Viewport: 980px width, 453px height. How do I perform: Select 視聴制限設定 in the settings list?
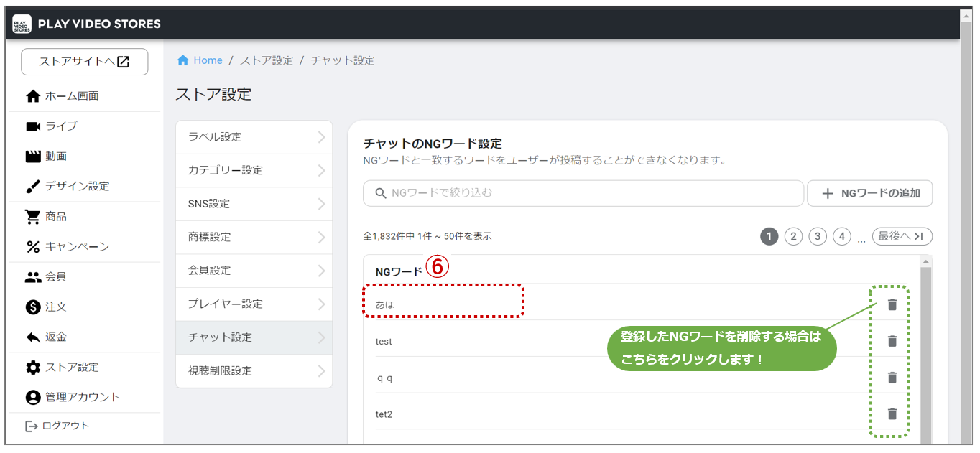click(254, 370)
